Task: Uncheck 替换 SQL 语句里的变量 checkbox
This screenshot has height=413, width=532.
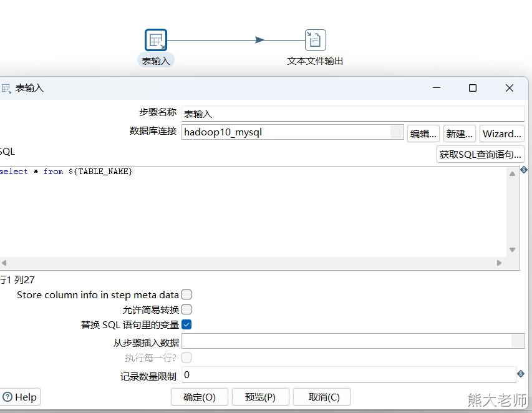Action: (186, 324)
